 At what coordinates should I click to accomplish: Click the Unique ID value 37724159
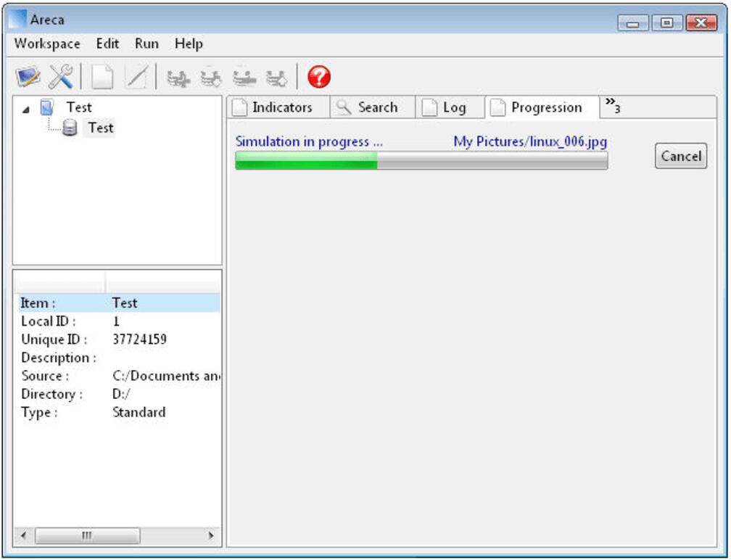tap(139, 339)
